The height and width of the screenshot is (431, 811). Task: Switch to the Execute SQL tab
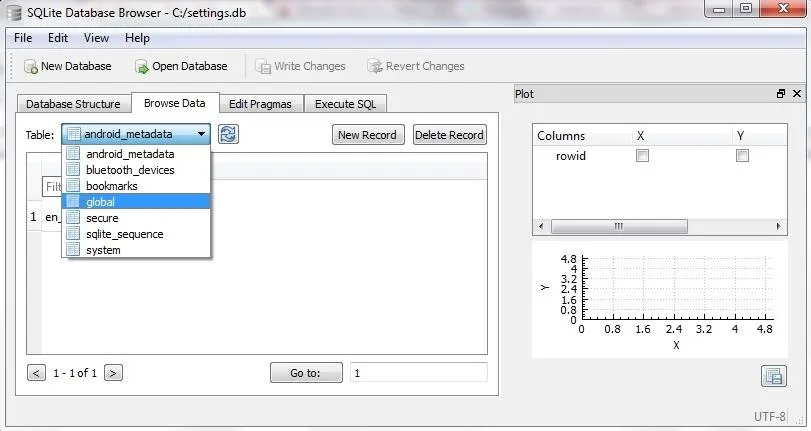[x=346, y=104]
